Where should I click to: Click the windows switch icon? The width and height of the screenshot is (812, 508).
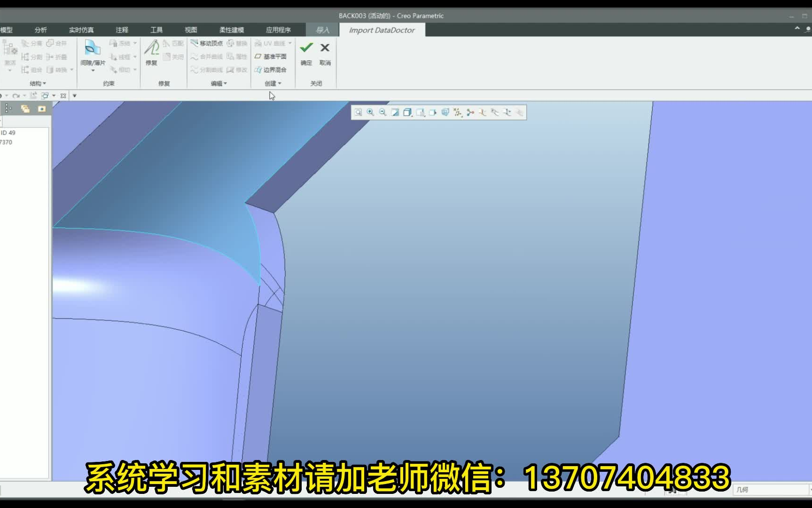(45, 95)
